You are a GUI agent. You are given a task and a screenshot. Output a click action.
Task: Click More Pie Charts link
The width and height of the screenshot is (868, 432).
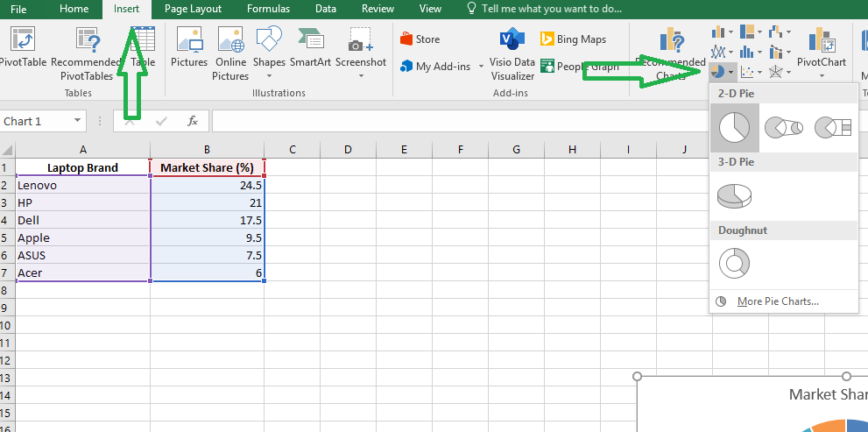click(x=777, y=301)
